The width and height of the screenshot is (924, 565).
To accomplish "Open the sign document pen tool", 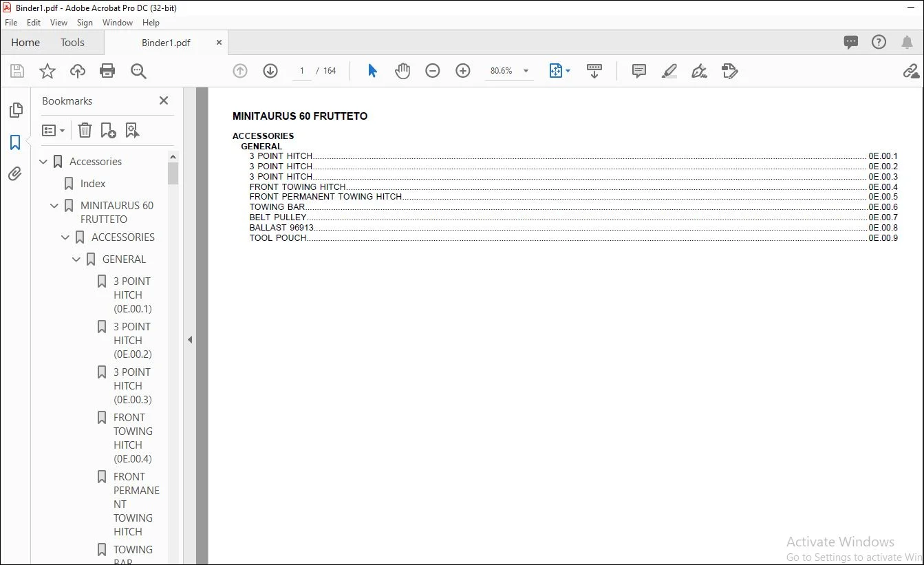I will (700, 71).
